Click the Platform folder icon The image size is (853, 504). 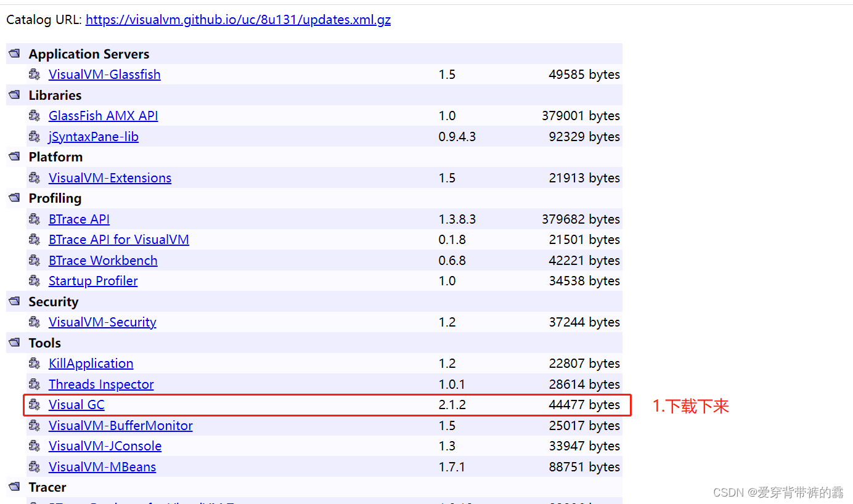click(x=14, y=157)
